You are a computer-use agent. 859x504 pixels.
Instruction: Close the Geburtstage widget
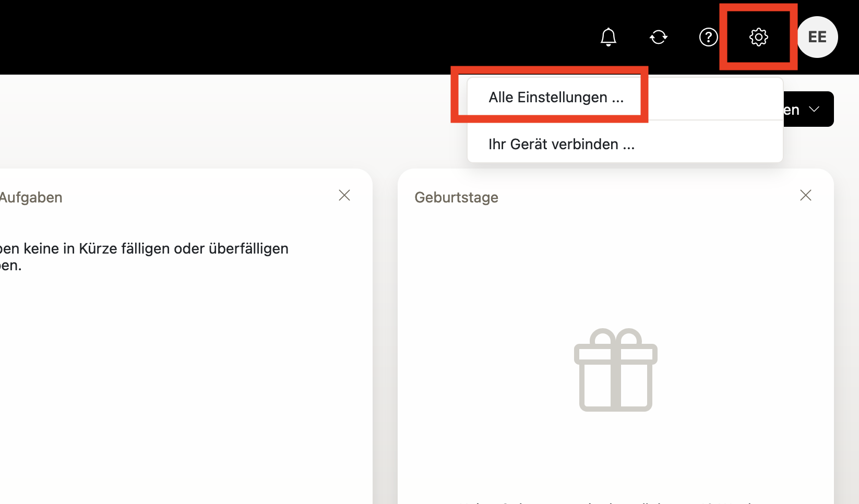[x=806, y=195]
